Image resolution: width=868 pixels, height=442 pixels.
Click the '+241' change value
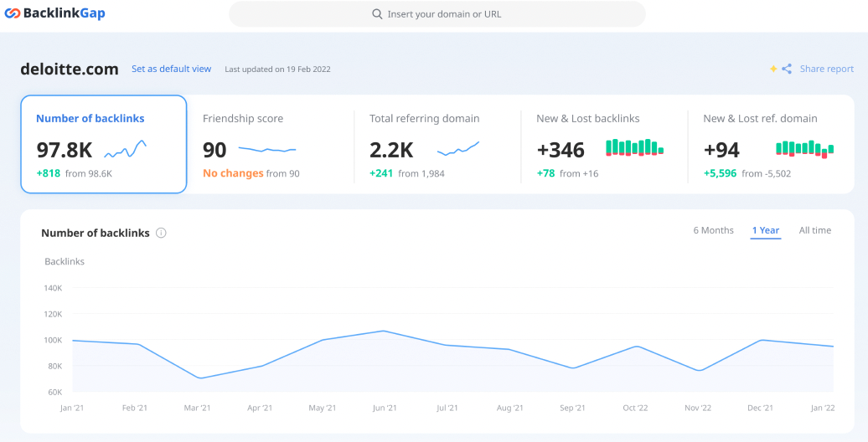click(381, 173)
